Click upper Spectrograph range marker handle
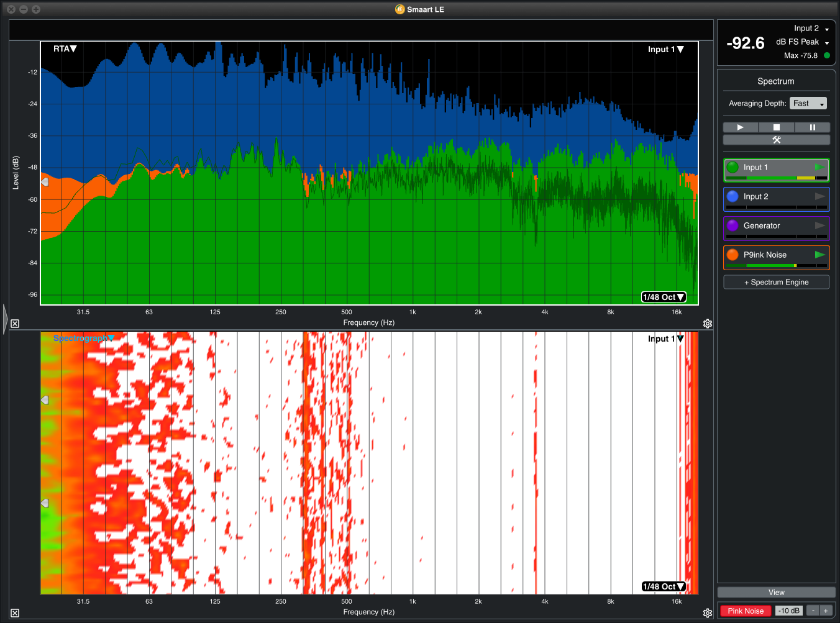 45,400
